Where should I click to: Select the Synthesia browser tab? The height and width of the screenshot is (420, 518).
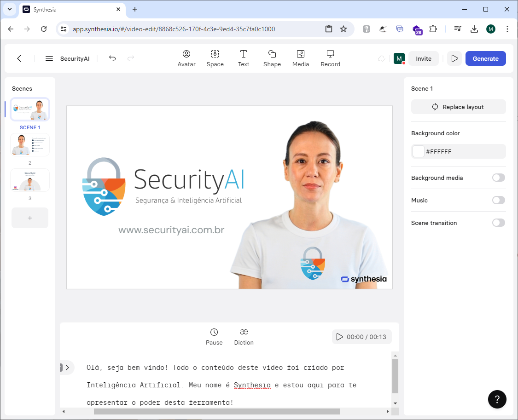[x=72, y=9]
